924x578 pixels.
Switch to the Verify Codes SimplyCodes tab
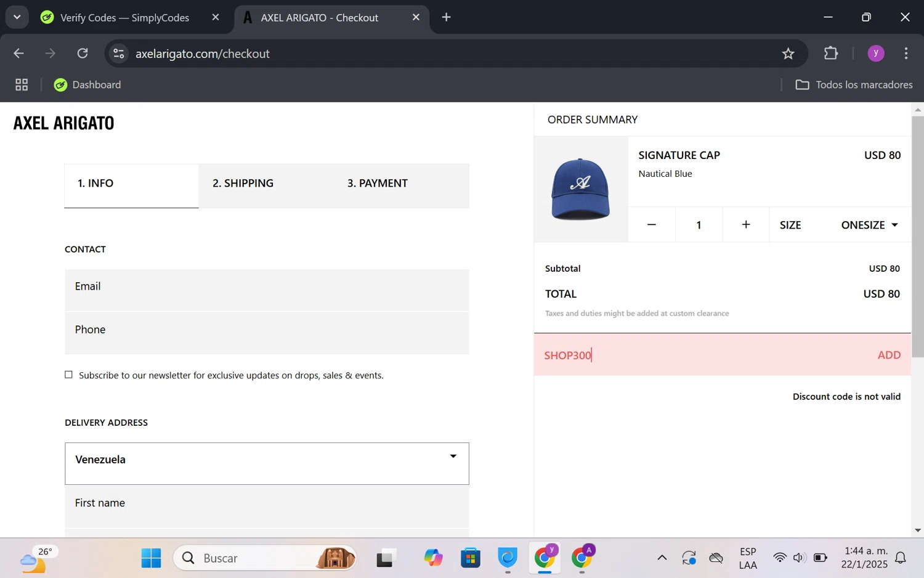click(x=125, y=18)
